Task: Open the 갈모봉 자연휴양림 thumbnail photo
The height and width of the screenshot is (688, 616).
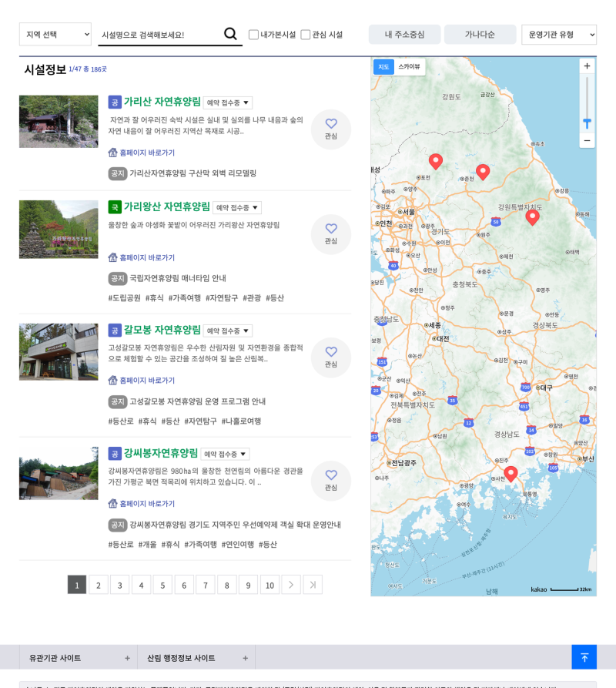Action: (59, 352)
